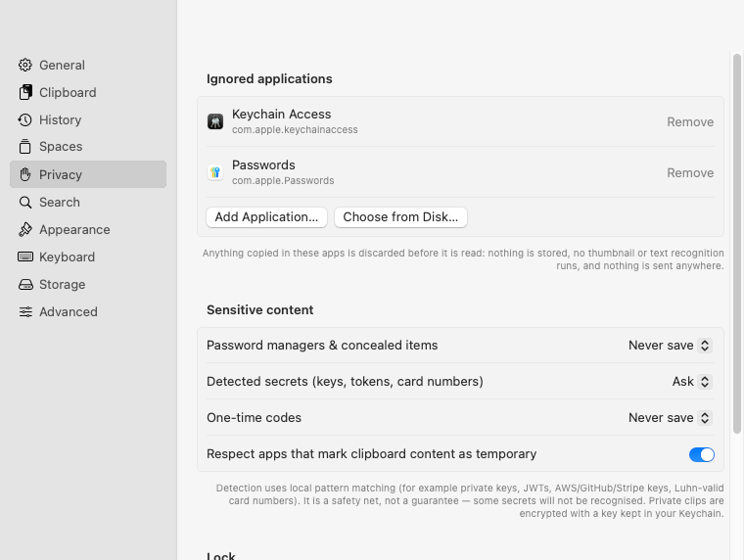This screenshot has width=744, height=560.
Task: Remove Keychain Access from ignored applications
Action: pos(690,122)
